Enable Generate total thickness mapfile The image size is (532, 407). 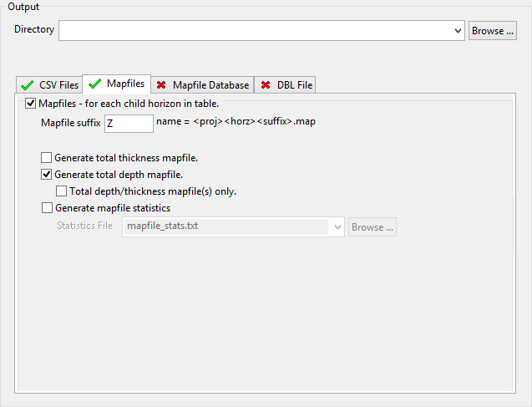point(47,157)
